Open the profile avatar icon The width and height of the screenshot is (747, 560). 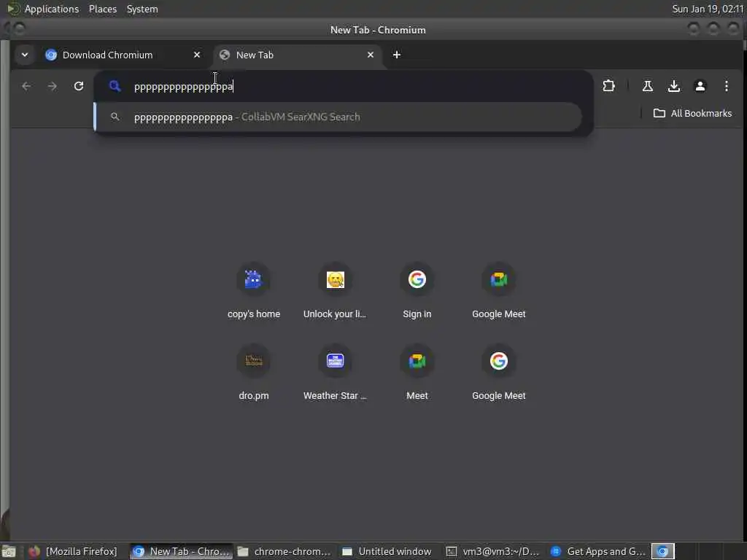click(x=700, y=86)
